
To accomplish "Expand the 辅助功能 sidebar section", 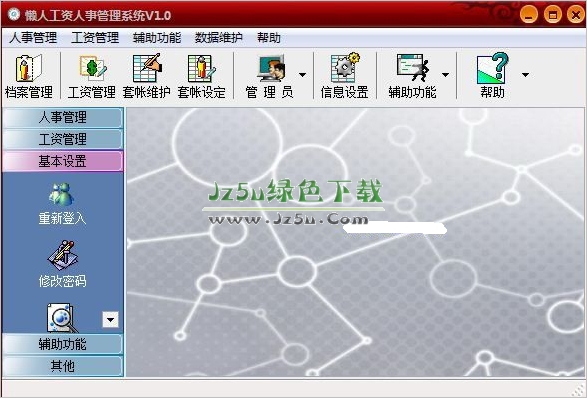I will (x=63, y=344).
